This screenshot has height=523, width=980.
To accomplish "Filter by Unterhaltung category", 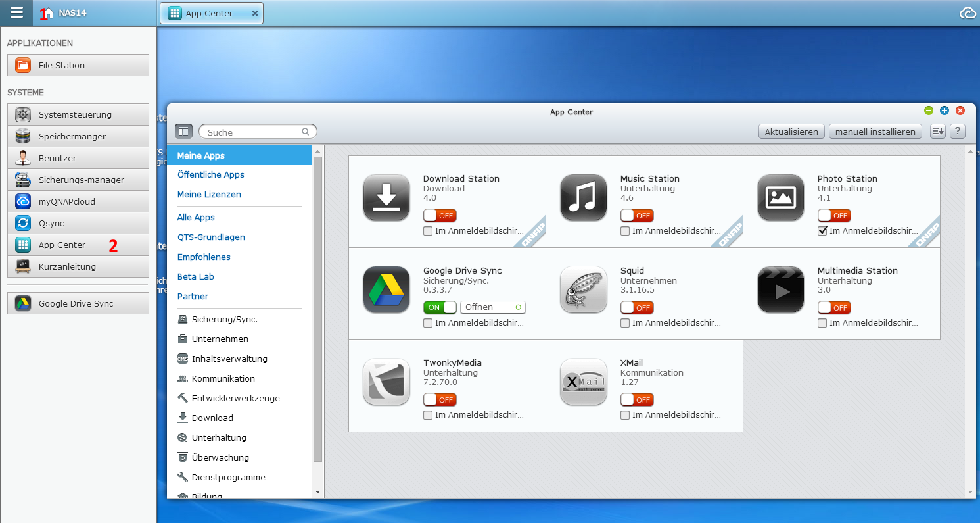I will point(212,438).
